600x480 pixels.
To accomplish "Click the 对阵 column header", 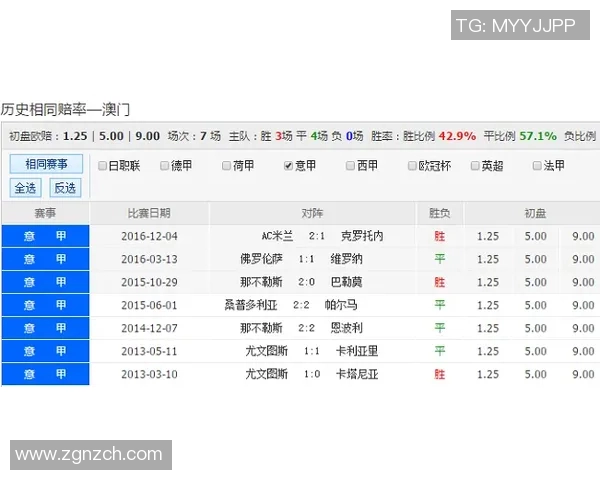I will point(312,213).
